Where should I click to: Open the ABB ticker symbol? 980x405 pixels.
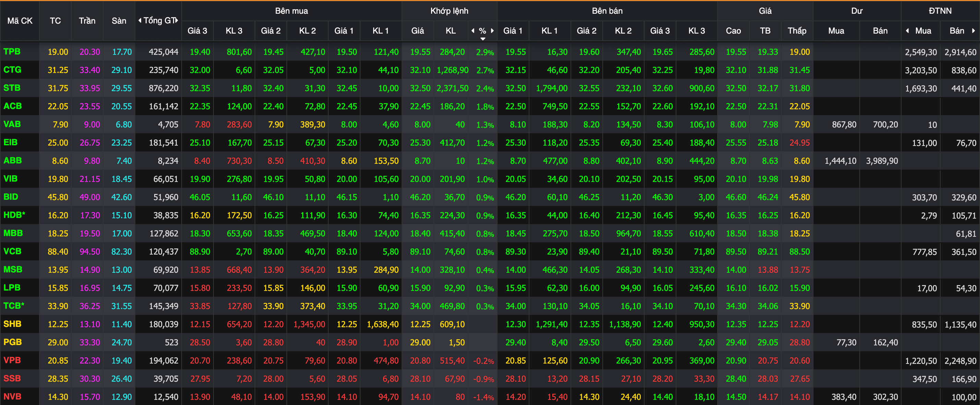[x=13, y=160]
